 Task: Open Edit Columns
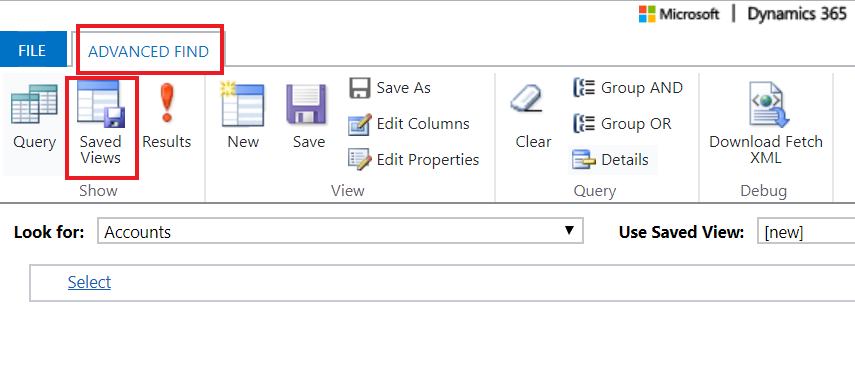409,124
